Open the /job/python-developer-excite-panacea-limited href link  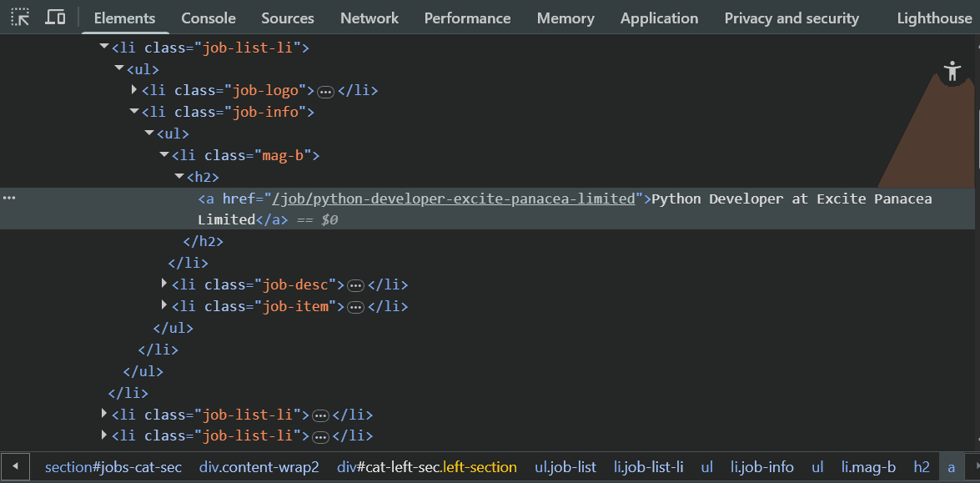coord(454,199)
